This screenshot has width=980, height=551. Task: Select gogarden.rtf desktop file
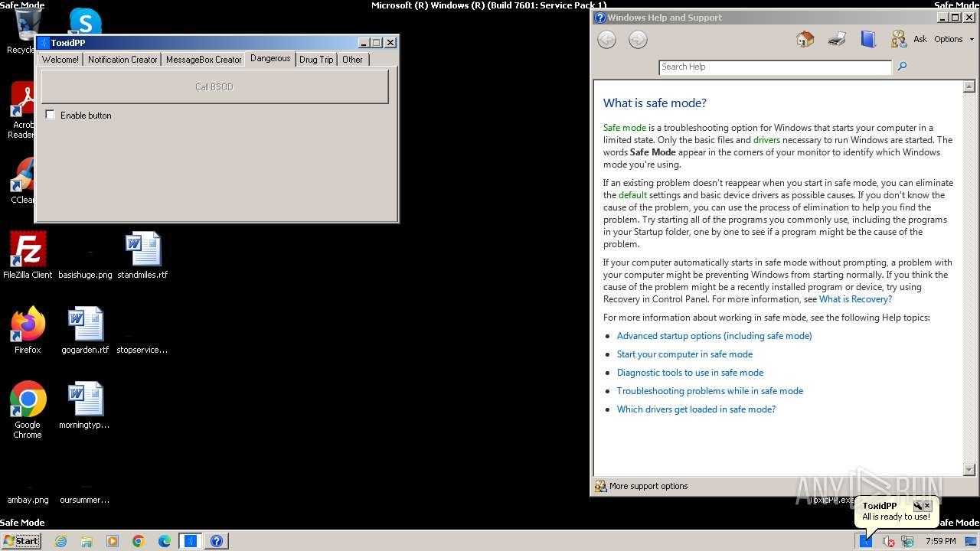point(85,331)
